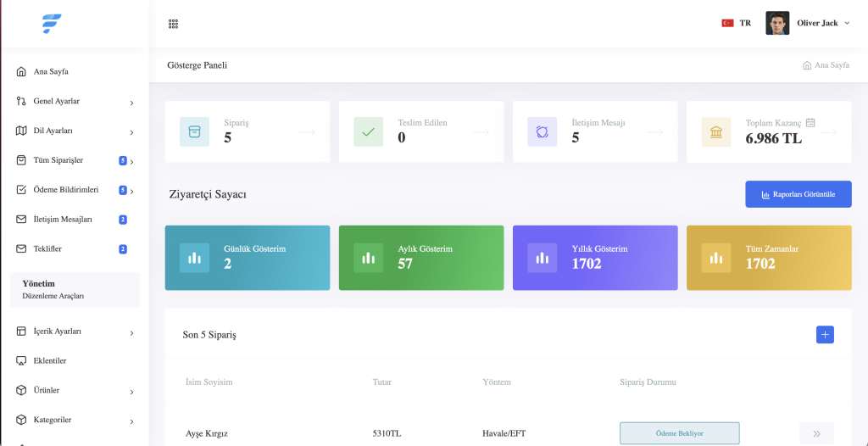Expand the Ödeme Bildirimleri chevron
This screenshot has width=868, height=446.
(131, 191)
